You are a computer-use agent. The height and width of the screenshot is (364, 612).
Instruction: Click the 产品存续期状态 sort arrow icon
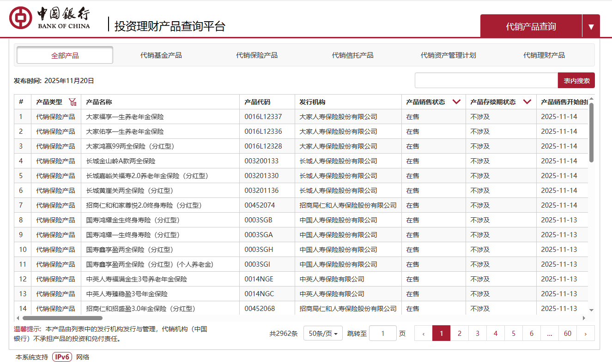[x=527, y=101]
